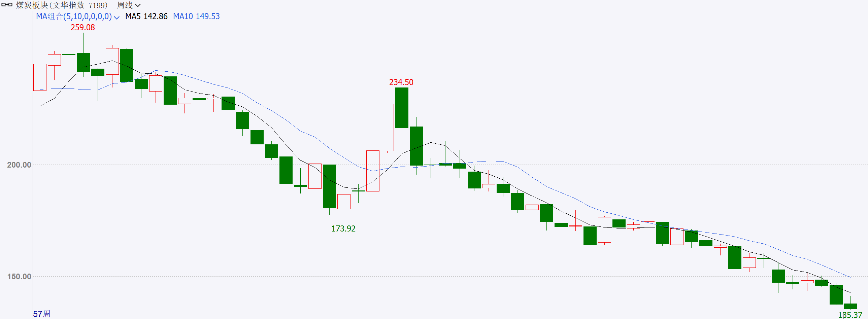Click the 150.00 price axis label
This screenshot has height=319, width=868.
point(19,277)
